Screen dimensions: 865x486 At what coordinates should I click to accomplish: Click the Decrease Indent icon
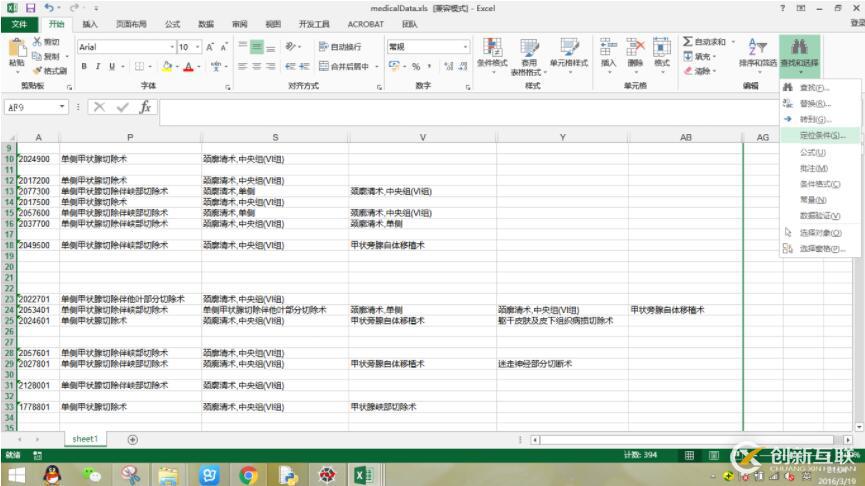tap(290, 66)
